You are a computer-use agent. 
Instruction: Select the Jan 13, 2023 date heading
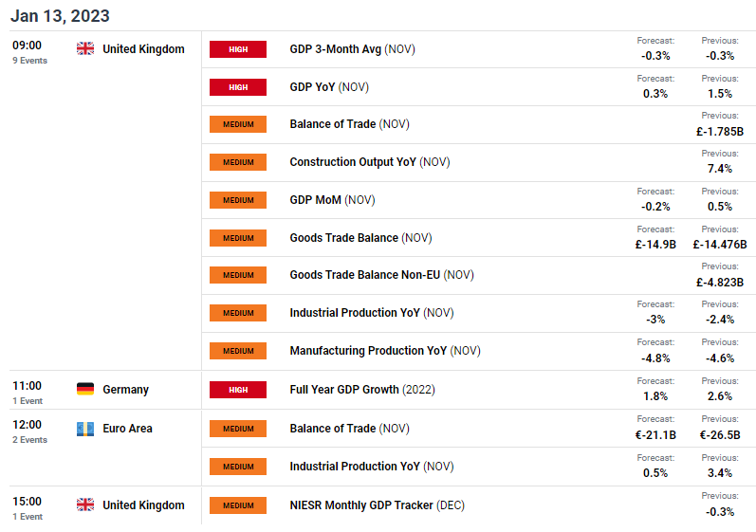[61, 16]
